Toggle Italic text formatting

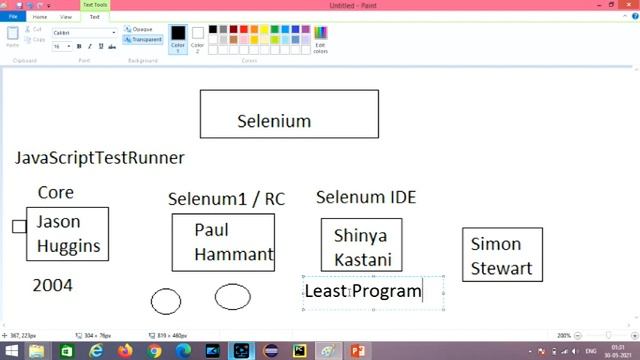(x=90, y=47)
